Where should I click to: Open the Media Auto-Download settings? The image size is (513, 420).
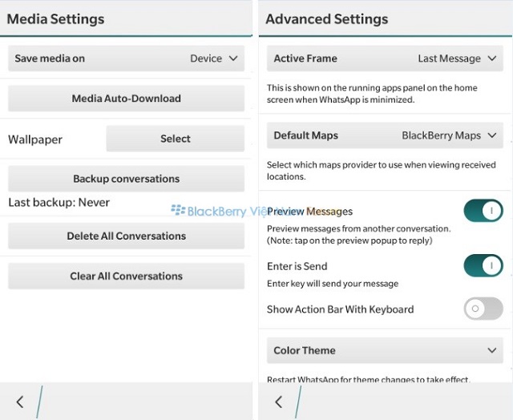127,99
